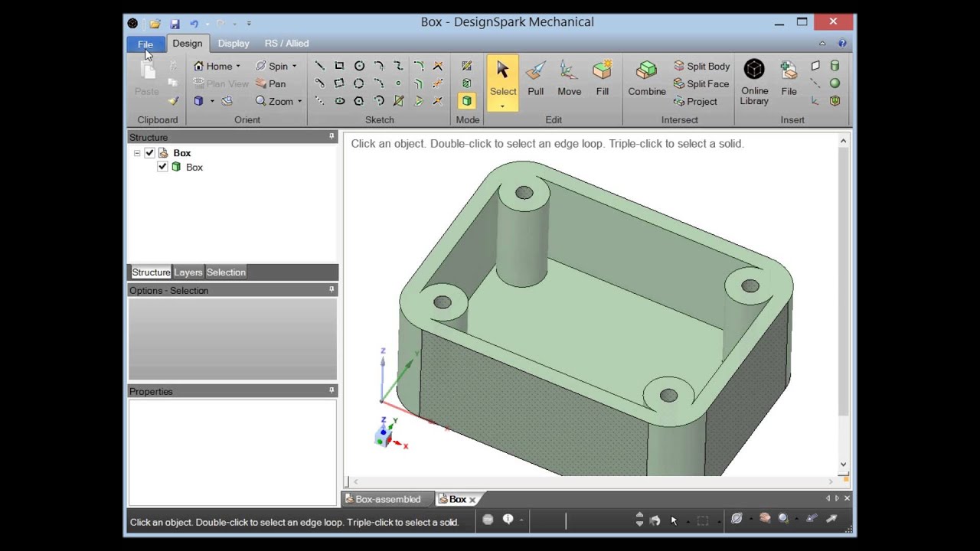980x551 pixels.
Task: Click the Stop icon in status bar
Action: pos(488,520)
